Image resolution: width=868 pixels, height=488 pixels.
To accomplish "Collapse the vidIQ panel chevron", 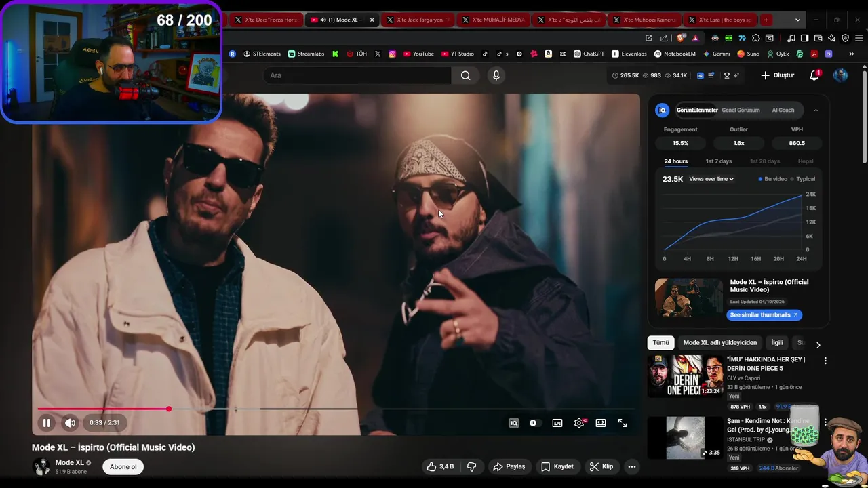I will click(x=816, y=110).
